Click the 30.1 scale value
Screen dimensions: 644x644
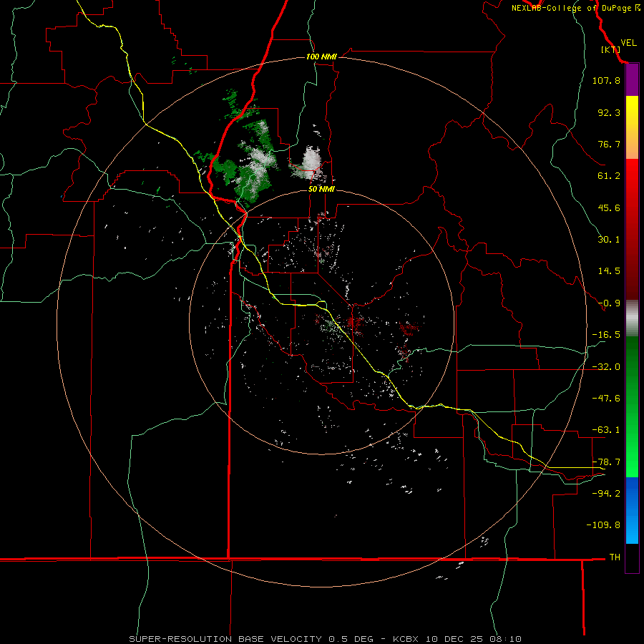[609, 240]
